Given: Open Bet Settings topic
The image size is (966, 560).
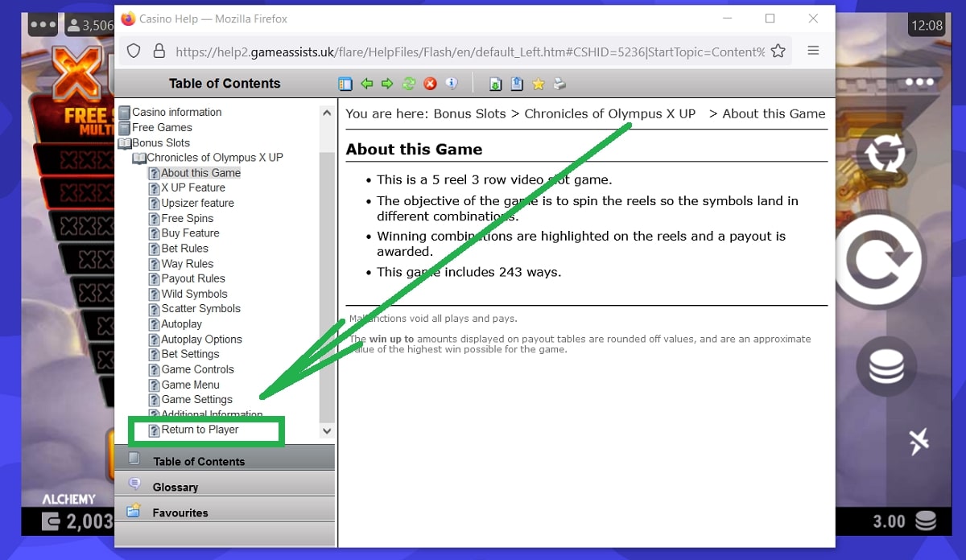Looking at the screenshot, I should pyautogui.click(x=184, y=354).
